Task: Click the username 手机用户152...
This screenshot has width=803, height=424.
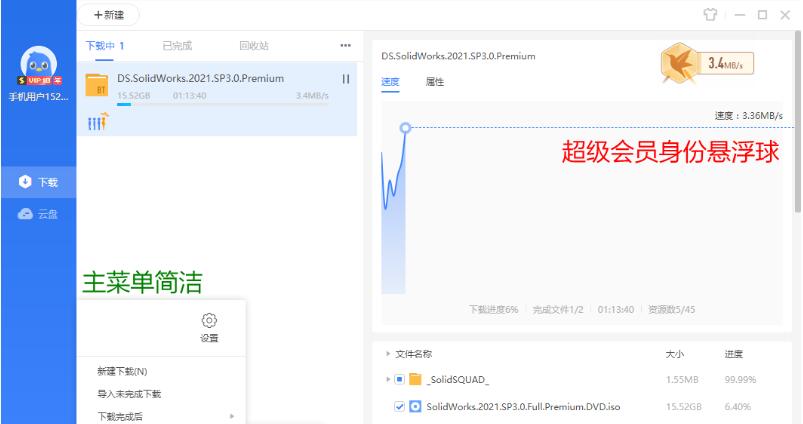Action: (38, 97)
